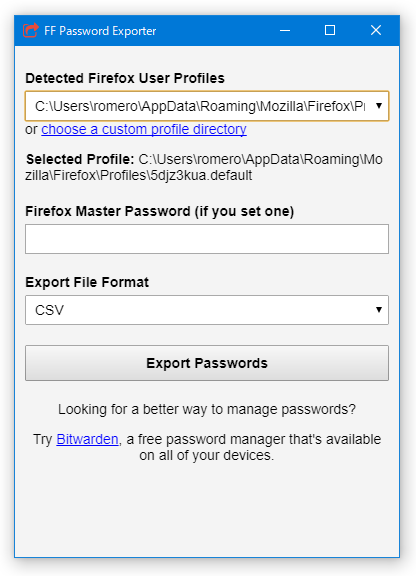Click the Selected Profile path text
The width and height of the screenshot is (416, 576).
(x=204, y=167)
